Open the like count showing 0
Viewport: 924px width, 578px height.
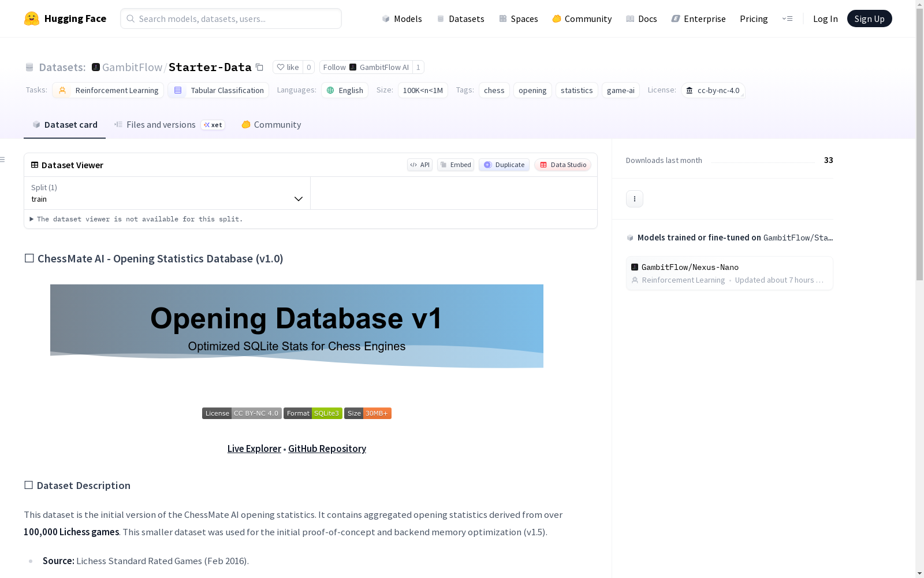point(309,67)
